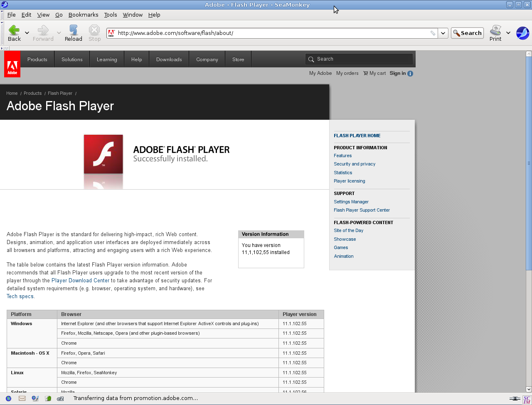Open the My cart link
This screenshot has width=532, height=405.
point(374,73)
